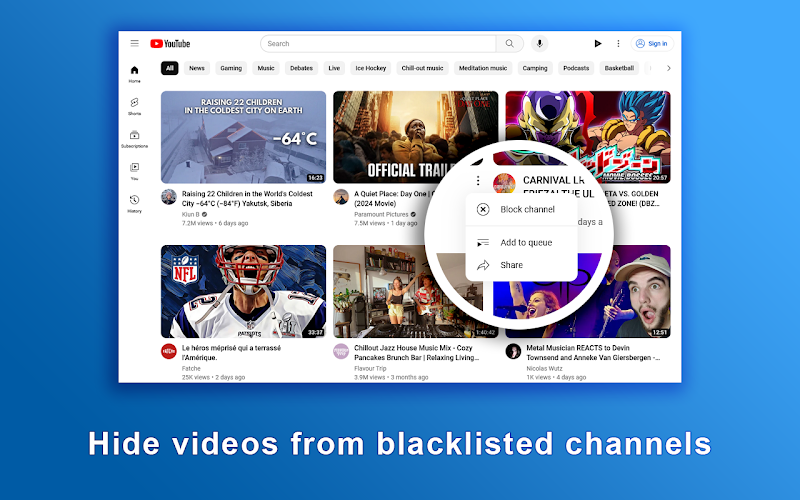Select the Live filter chip
This screenshot has width=800, height=500.
point(334,68)
